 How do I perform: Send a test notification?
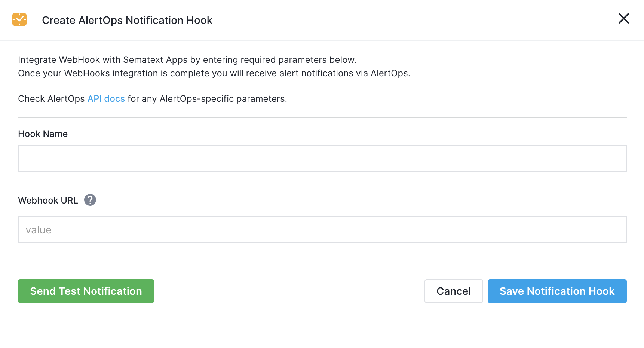(86, 291)
